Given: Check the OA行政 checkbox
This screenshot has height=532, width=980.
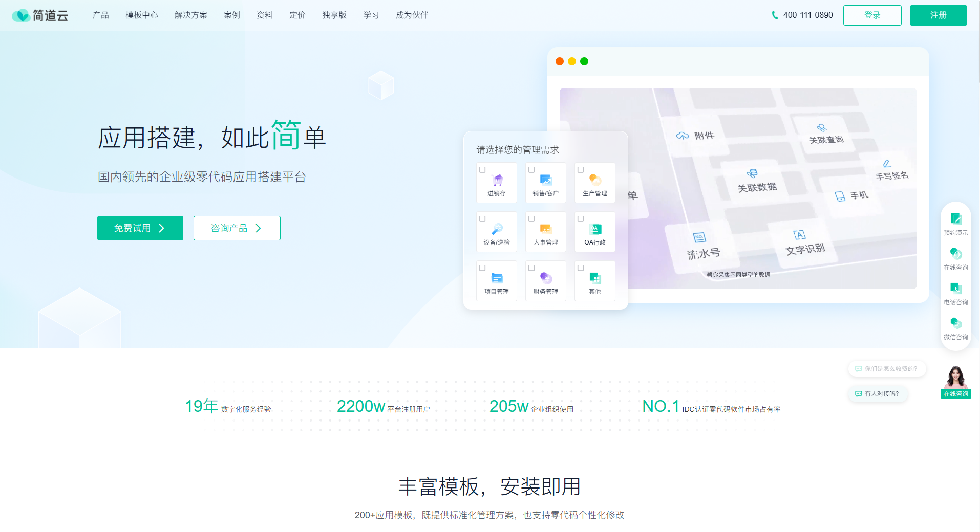Looking at the screenshot, I should coord(581,219).
